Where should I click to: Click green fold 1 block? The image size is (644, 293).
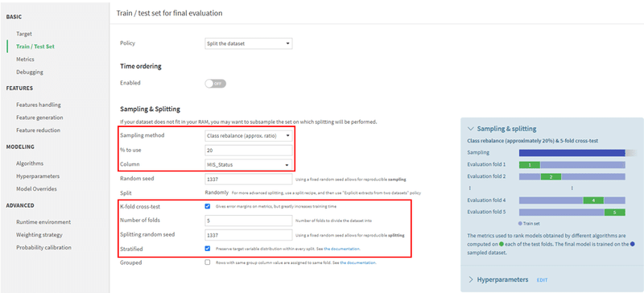point(530,165)
